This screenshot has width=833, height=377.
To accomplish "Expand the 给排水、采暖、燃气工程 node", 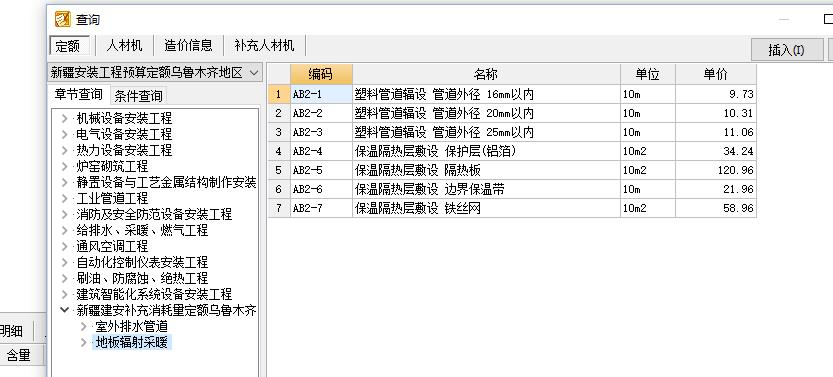I will point(65,230).
